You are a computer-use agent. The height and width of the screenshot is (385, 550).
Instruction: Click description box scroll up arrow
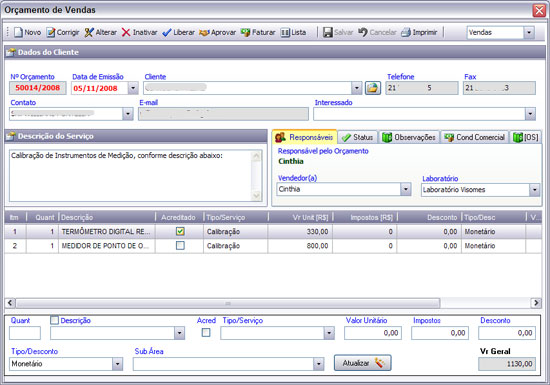(x=257, y=156)
